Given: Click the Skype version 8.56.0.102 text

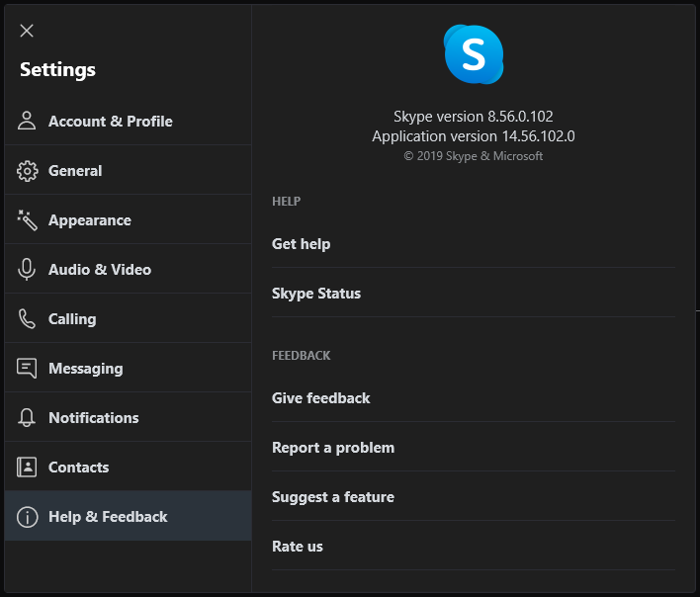Looking at the screenshot, I should [x=474, y=117].
